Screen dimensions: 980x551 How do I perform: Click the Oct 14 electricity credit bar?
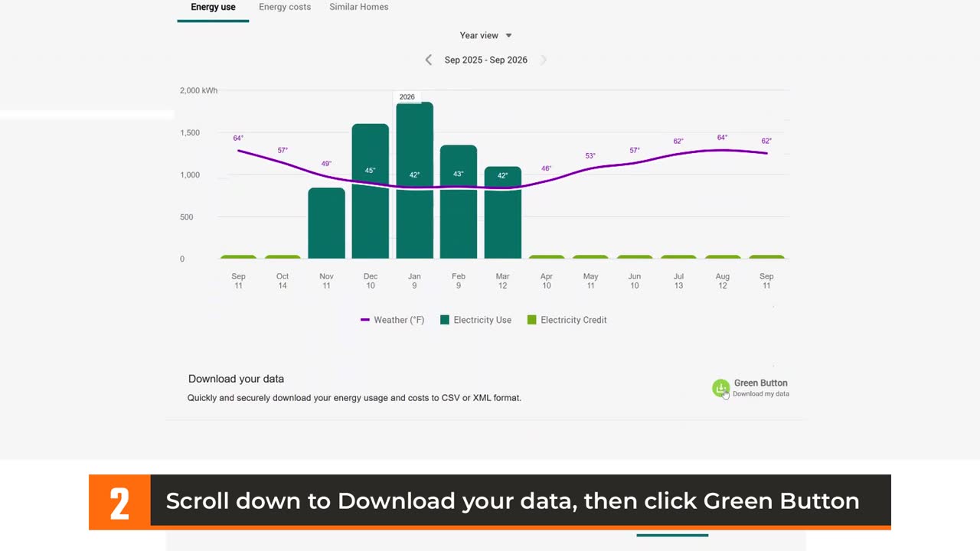(x=283, y=257)
